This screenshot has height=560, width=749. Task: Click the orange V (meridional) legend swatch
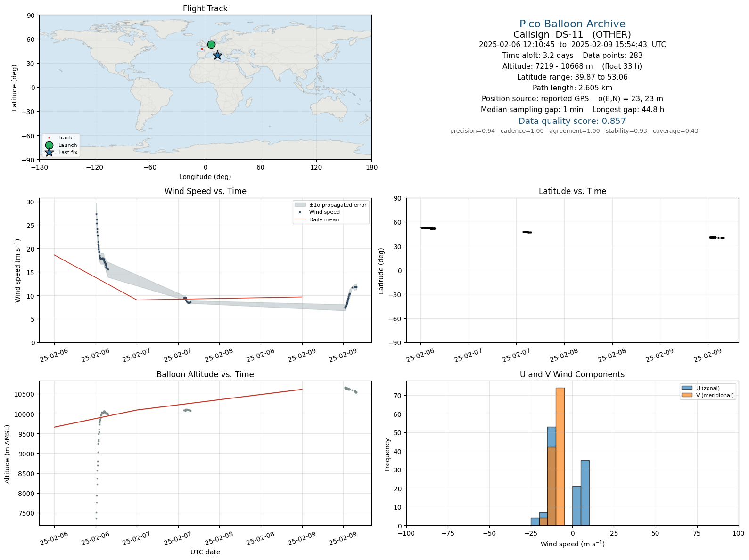coord(687,395)
